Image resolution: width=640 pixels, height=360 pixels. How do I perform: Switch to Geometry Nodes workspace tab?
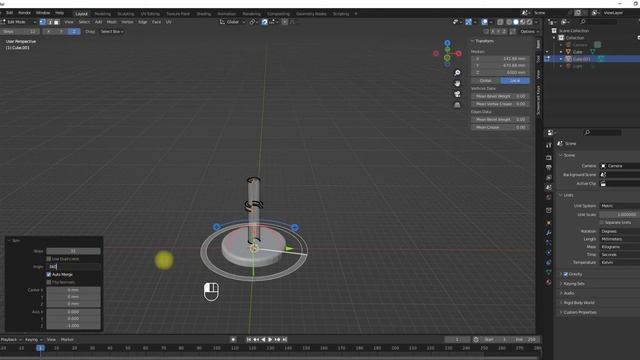tap(311, 14)
